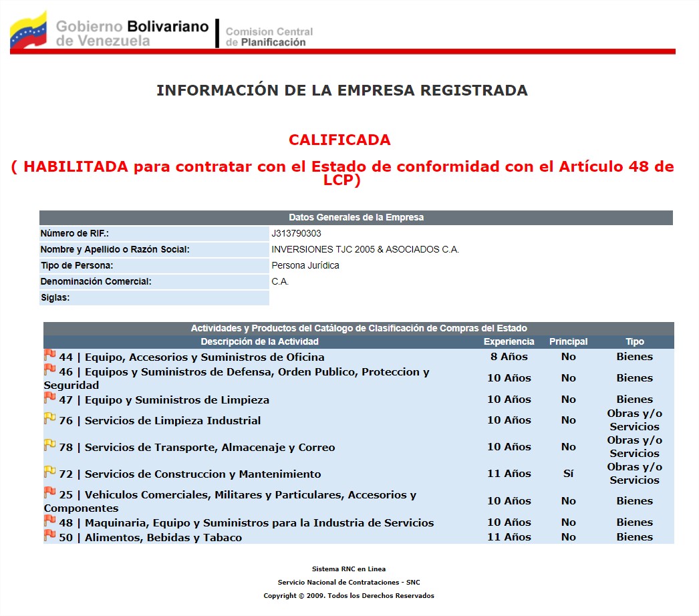Screen dimensions: 699x616
Task: Select Servicios de Construccion y Mantenimiento activity
Action: click(x=190, y=474)
